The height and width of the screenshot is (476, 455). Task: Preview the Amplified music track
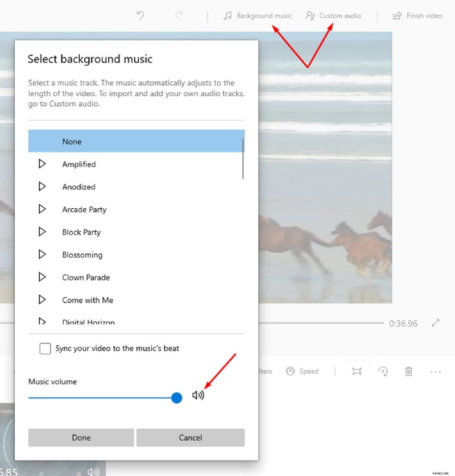[x=42, y=164]
